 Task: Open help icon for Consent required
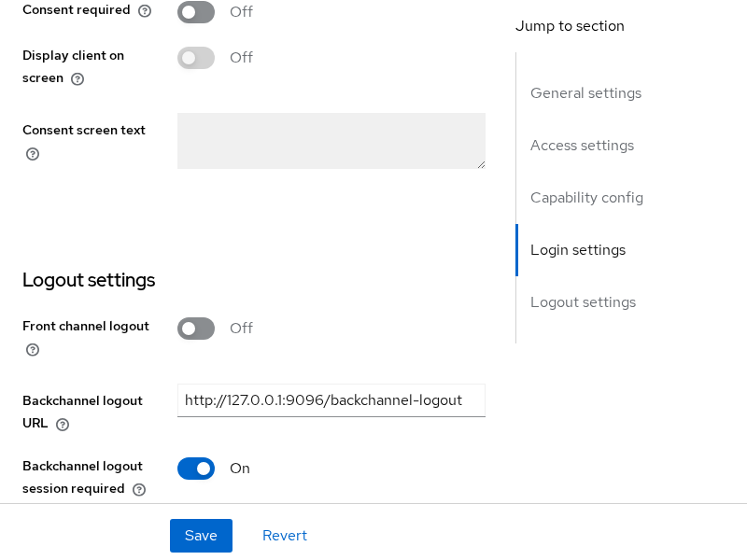(x=145, y=11)
